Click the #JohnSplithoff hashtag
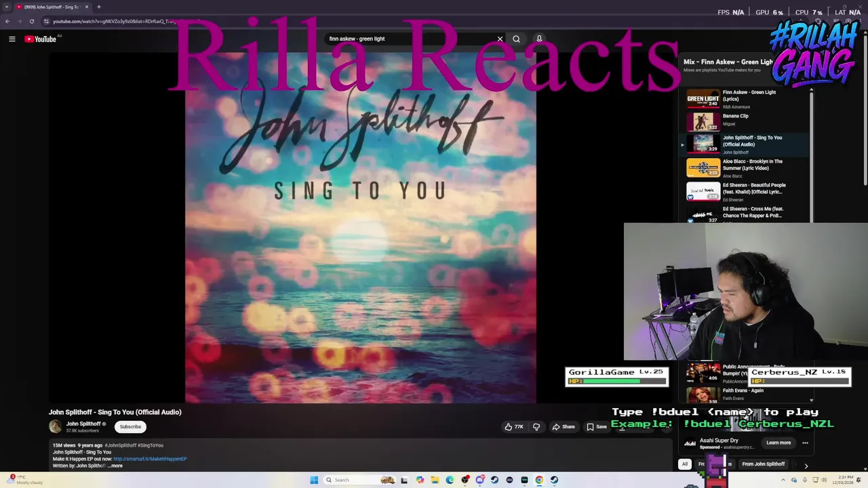This screenshot has width=868, height=488. 121,445
